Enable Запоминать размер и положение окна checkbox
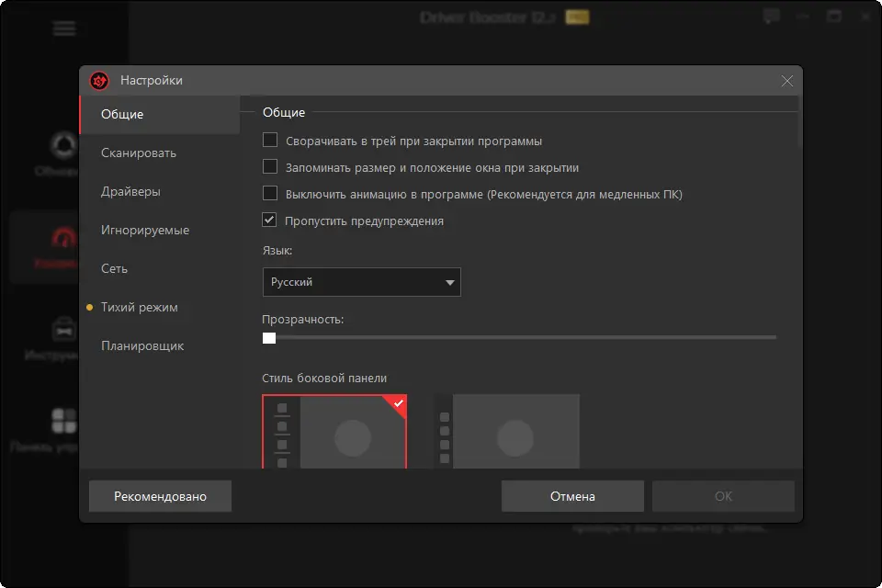This screenshot has width=882, height=588. click(x=270, y=166)
